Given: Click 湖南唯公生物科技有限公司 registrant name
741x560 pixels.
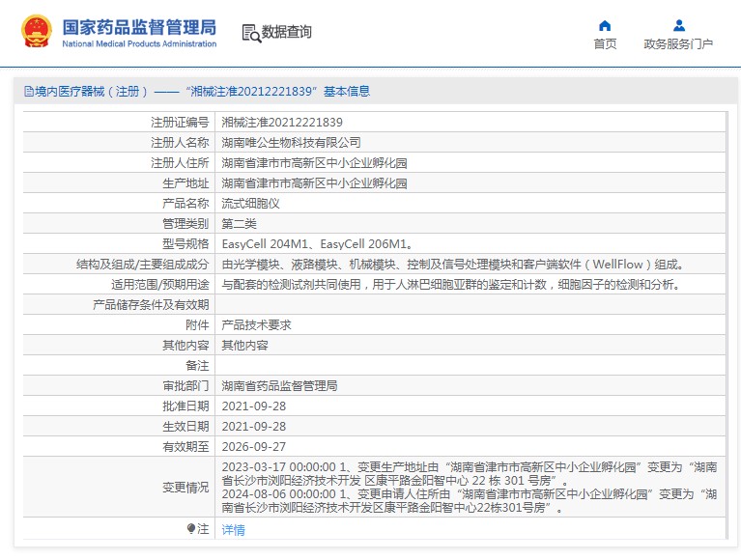Looking at the screenshot, I should point(291,143).
